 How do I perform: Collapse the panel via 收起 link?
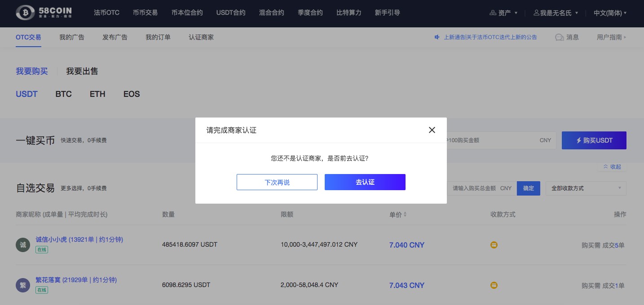[x=613, y=166]
